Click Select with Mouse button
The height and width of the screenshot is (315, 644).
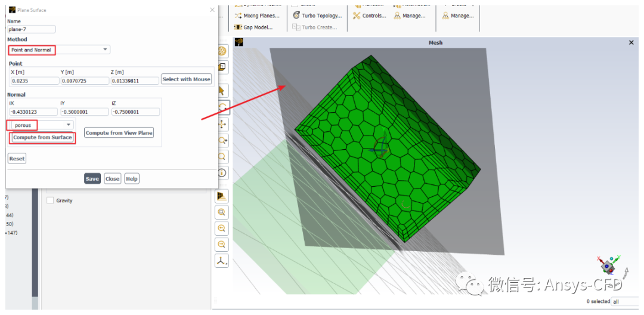(x=186, y=79)
